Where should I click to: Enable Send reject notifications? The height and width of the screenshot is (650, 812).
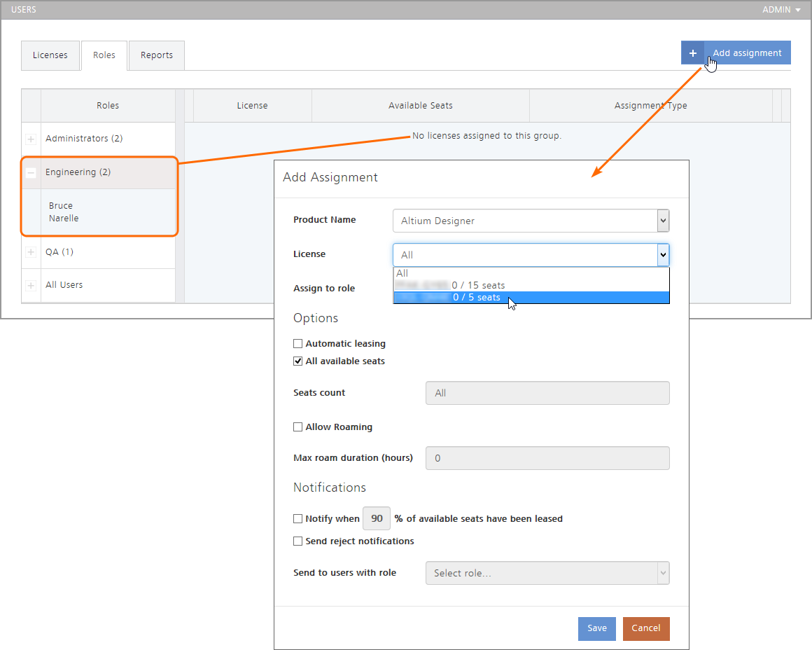click(298, 541)
